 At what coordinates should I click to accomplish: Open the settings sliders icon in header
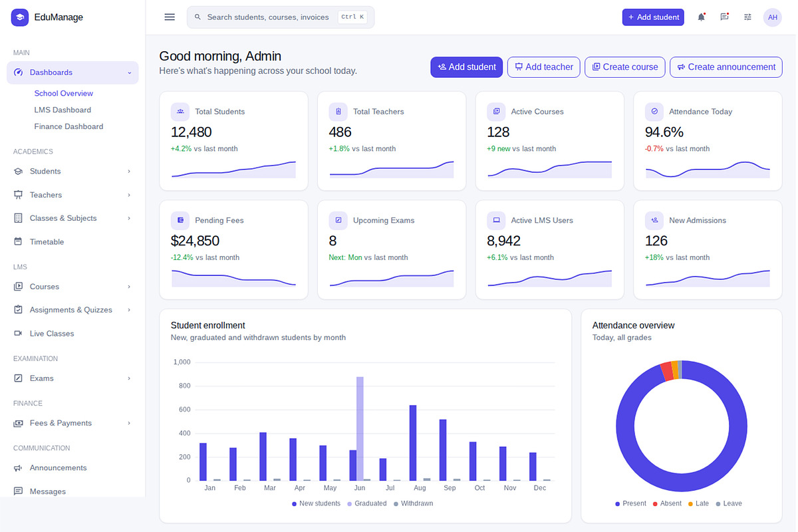pyautogui.click(x=747, y=17)
